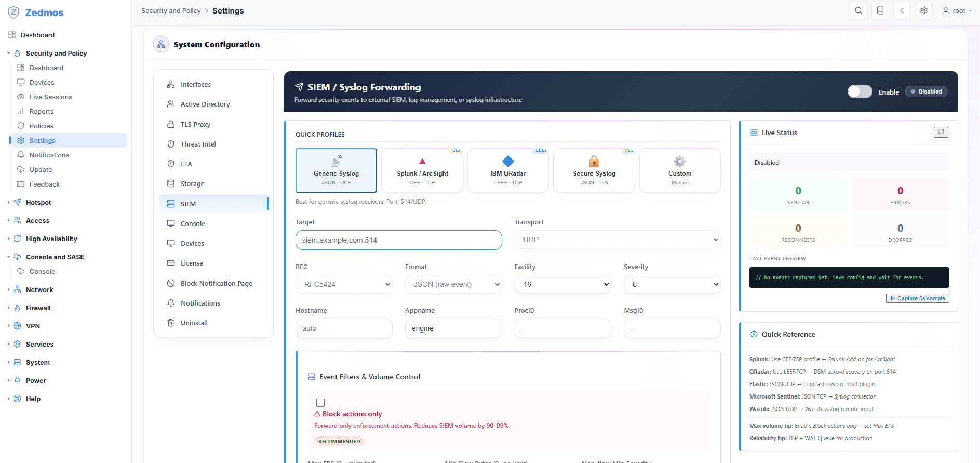
Task: Open the search icon in top bar
Action: [858, 10]
